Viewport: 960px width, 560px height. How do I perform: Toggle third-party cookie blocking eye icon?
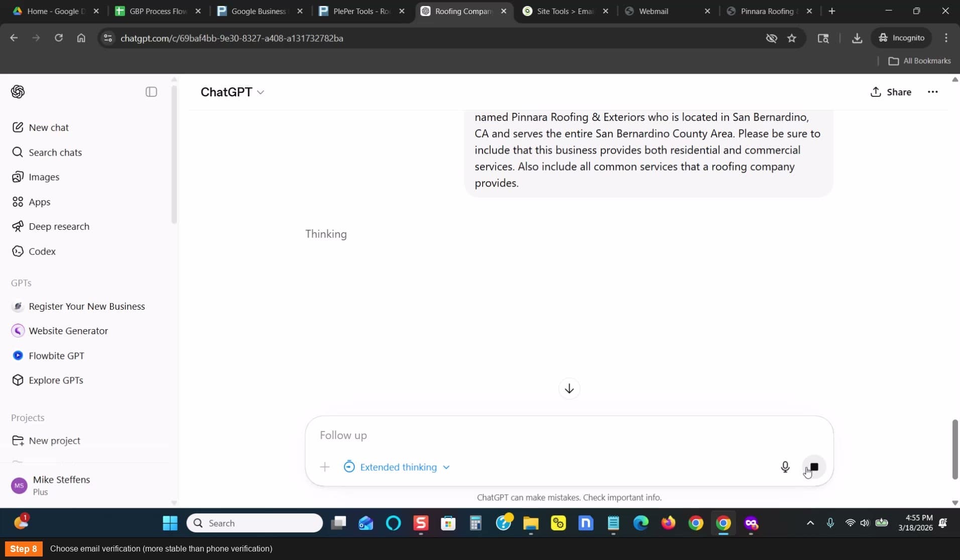click(771, 38)
